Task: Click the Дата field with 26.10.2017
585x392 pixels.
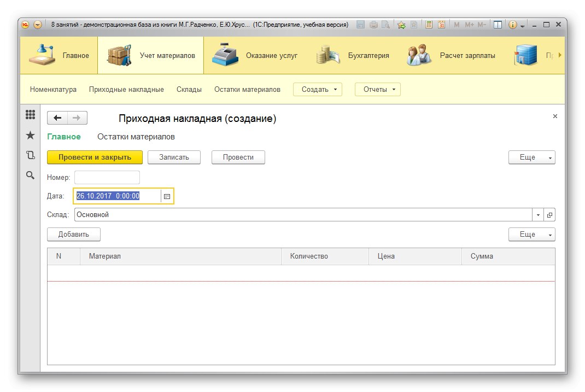Action: coord(118,196)
